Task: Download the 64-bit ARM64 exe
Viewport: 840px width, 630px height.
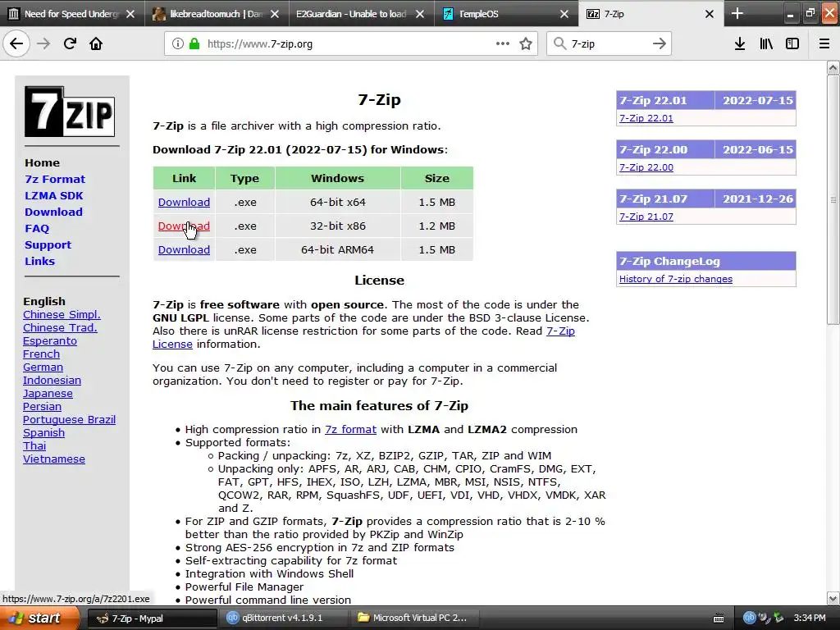Action: click(184, 249)
